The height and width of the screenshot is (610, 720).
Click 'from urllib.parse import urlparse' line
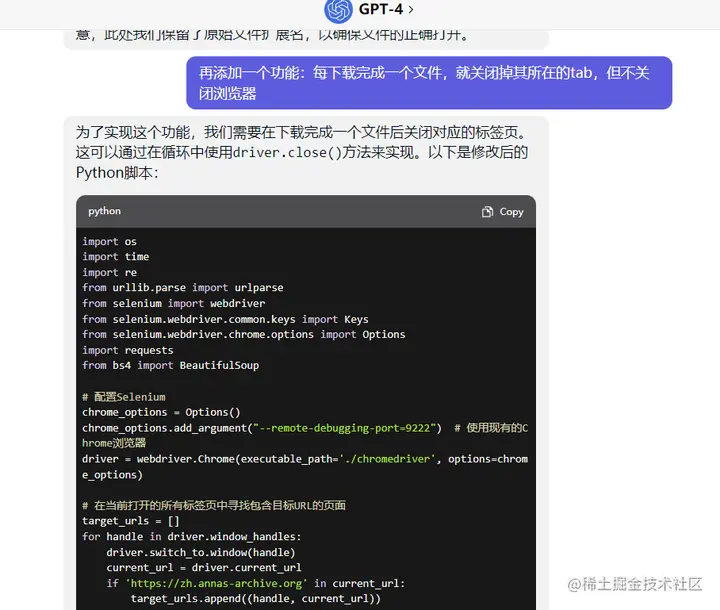pyautogui.click(x=183, y=288)
